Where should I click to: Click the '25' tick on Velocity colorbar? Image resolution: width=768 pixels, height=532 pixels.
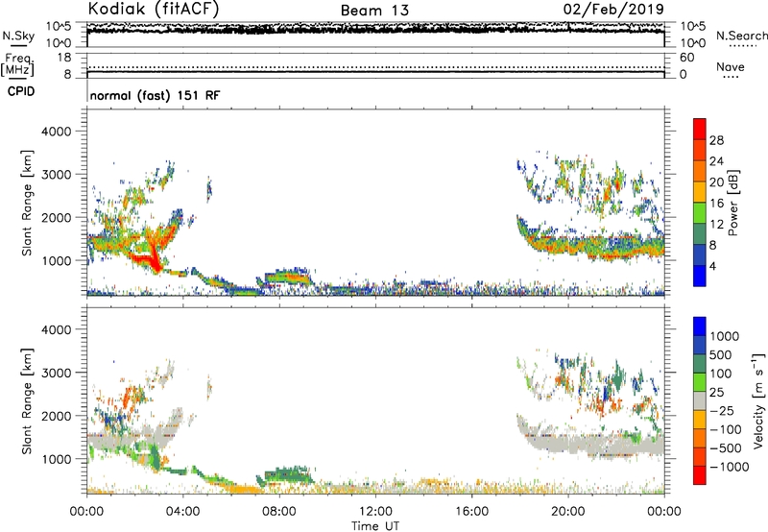tap(716, 392)
